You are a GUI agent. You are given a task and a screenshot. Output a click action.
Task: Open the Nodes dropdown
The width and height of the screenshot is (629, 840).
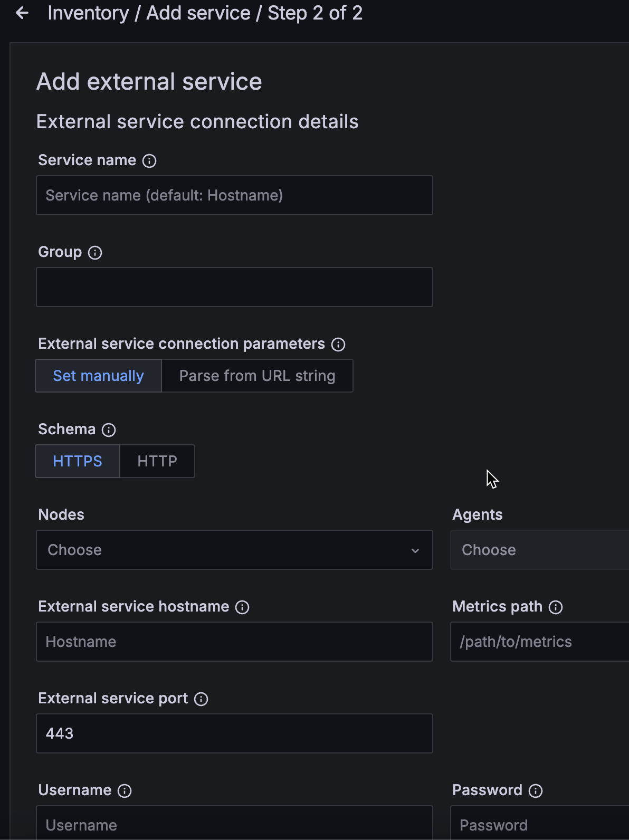click(234, 550)
